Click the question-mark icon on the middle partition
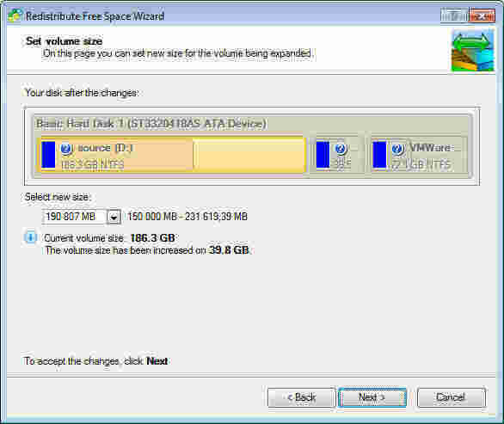The image size is (504, 424). pyautogui.click(x=341, y=149)
